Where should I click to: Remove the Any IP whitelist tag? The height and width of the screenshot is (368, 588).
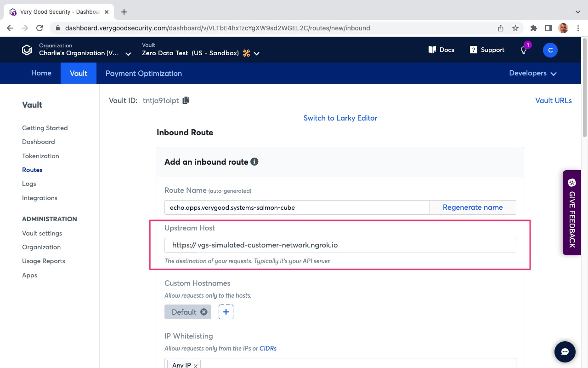click(x=196, y=365)
